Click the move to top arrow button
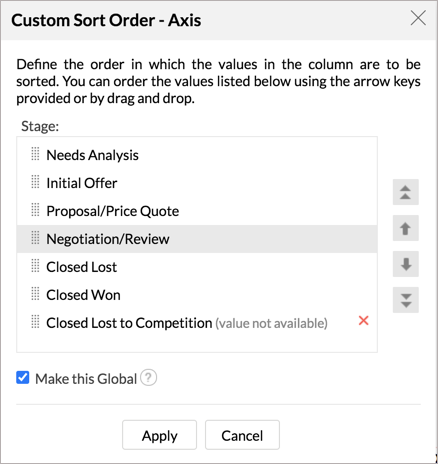This screenshot has width=438, height=464. pos(405,192)
